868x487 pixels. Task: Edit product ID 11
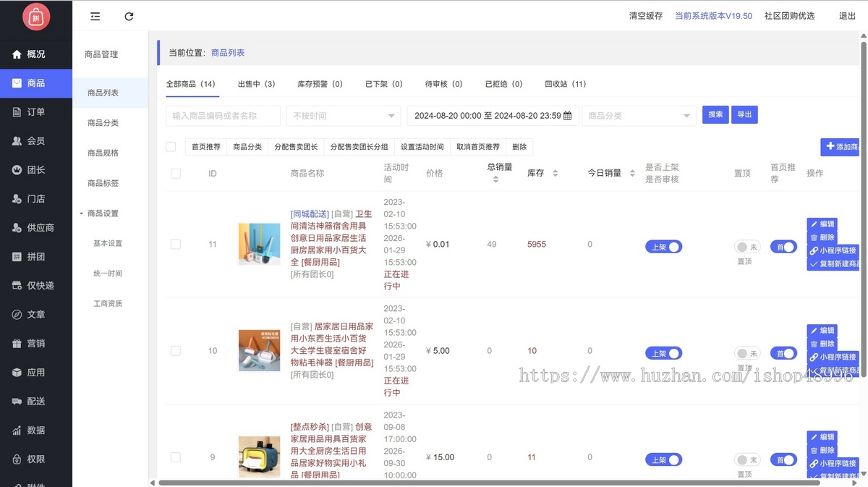(822, 224)
